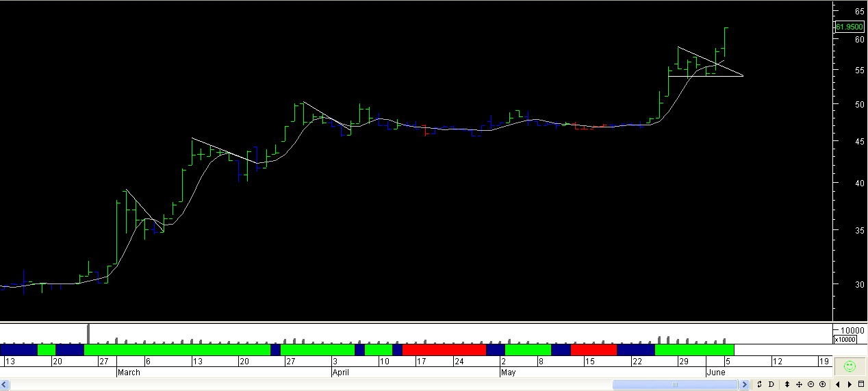
Task: Click the 30 price axis label
Action: click(858, 284)
